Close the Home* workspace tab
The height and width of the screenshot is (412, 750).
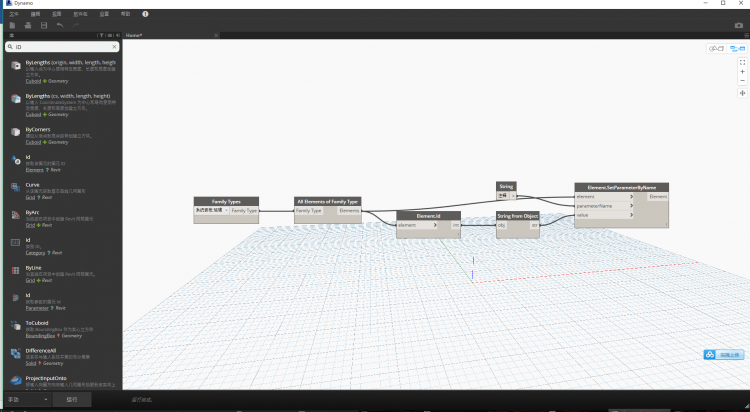[x=216, y=35]
